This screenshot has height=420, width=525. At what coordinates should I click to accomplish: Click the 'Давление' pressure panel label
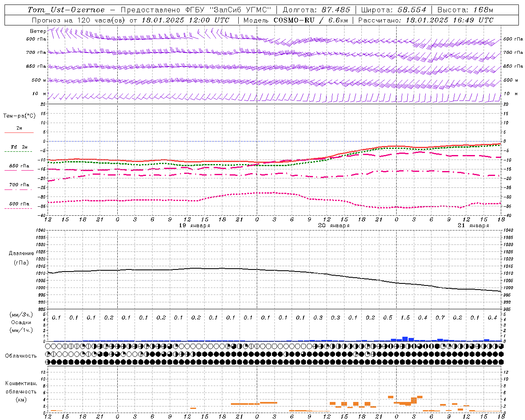pos(21,253)
